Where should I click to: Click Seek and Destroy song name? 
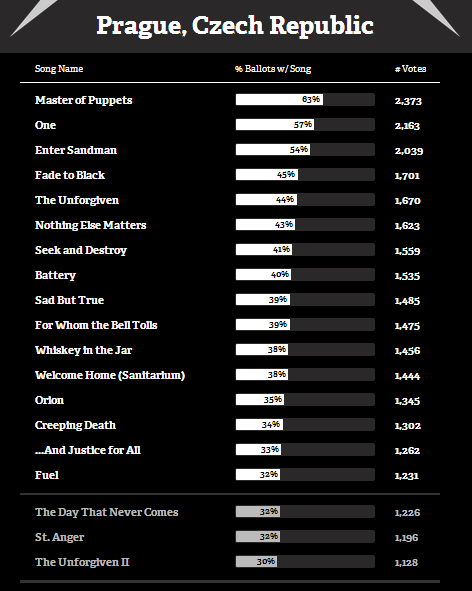[81, 250]
